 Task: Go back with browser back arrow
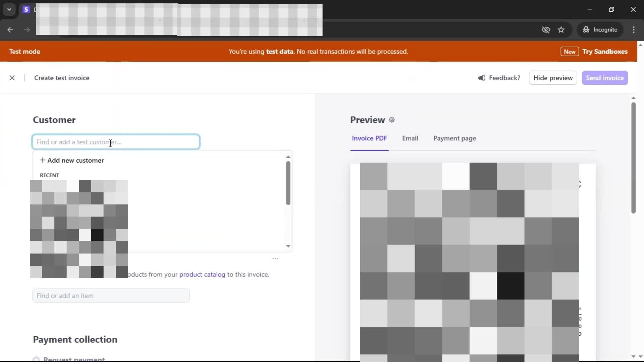10,30
